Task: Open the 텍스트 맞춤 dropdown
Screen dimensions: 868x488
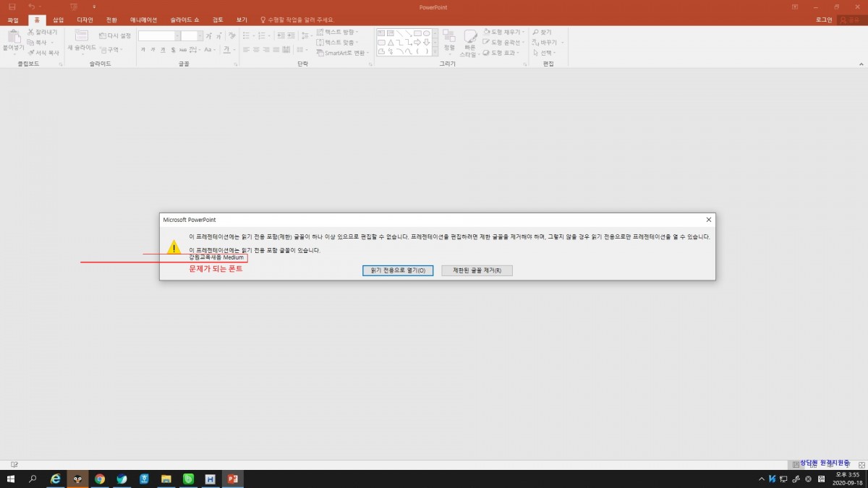Action: click(x=338, y=43)
